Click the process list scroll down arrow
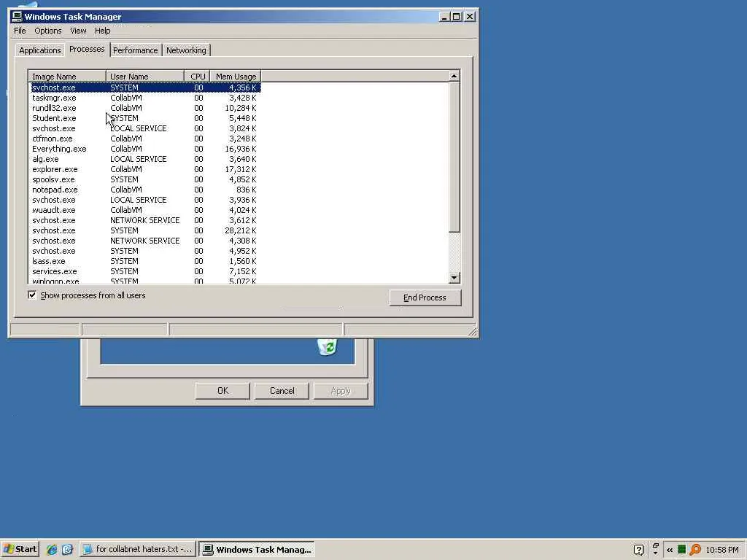 tap(454, 277)
